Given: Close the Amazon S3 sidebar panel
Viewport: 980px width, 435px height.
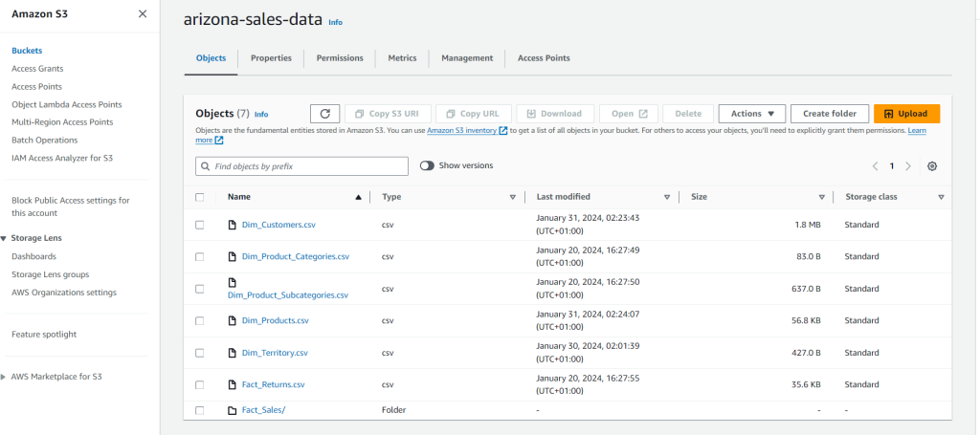Looking at the screenshot, I should 143,13.
